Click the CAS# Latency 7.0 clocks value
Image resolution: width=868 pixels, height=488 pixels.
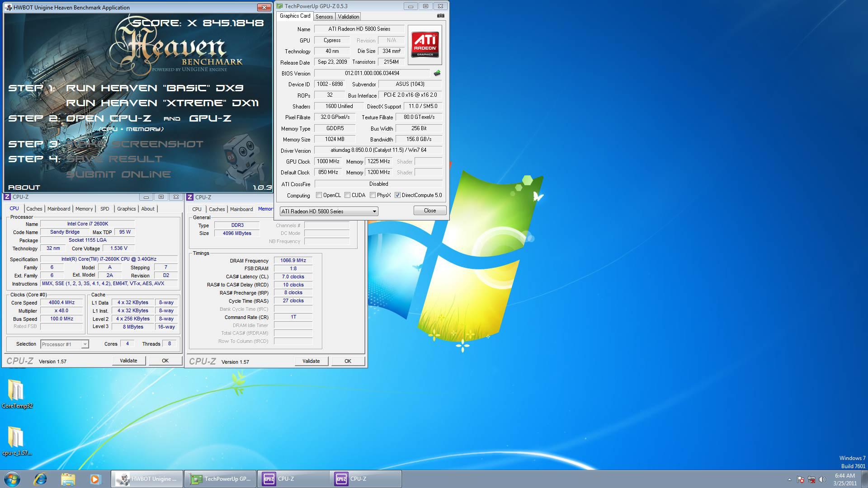pos(293,277)
